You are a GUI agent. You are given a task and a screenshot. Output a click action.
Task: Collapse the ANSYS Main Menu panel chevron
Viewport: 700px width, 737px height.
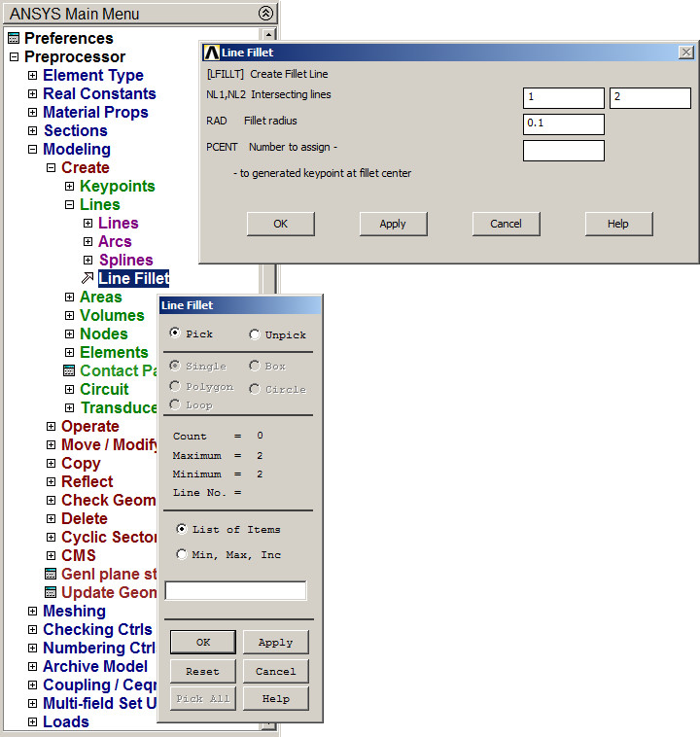(x=265, y=14)
